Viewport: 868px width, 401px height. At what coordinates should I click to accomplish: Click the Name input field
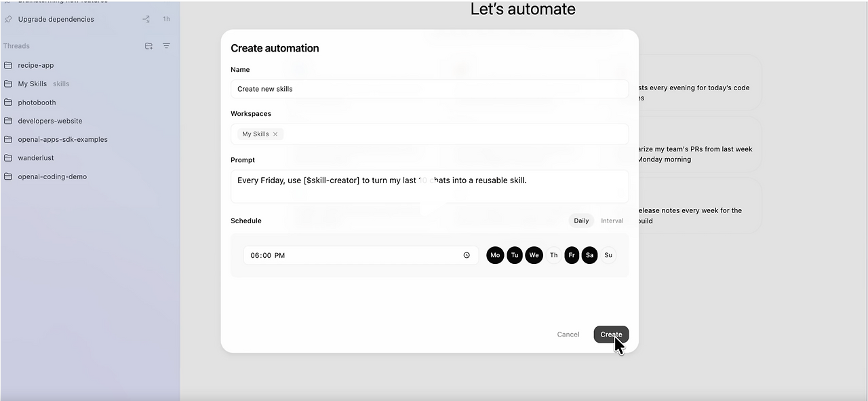[429, 89]
